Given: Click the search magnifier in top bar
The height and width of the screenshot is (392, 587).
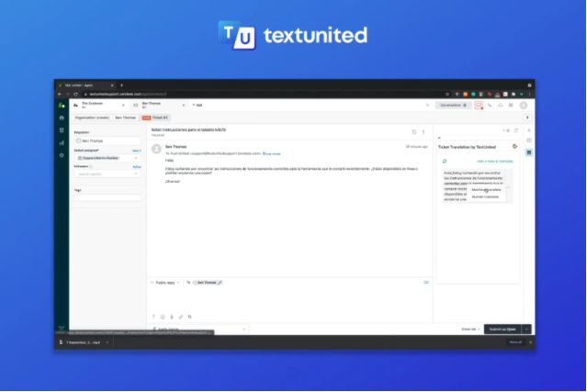Looking at the screenshot, I should [427, 106].
